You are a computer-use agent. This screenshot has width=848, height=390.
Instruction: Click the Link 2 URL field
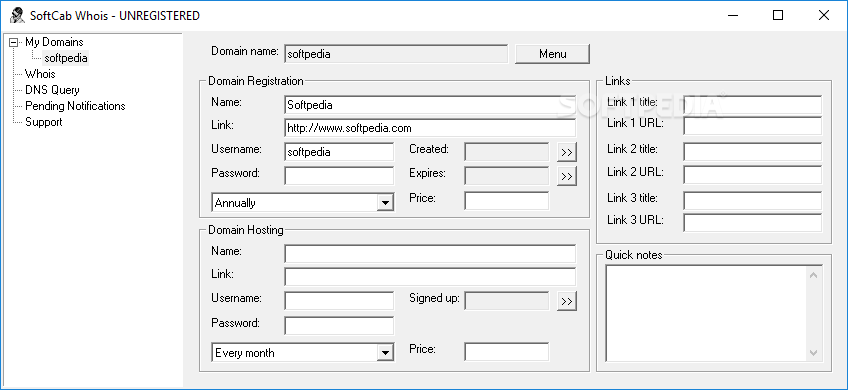pos(752,175)
